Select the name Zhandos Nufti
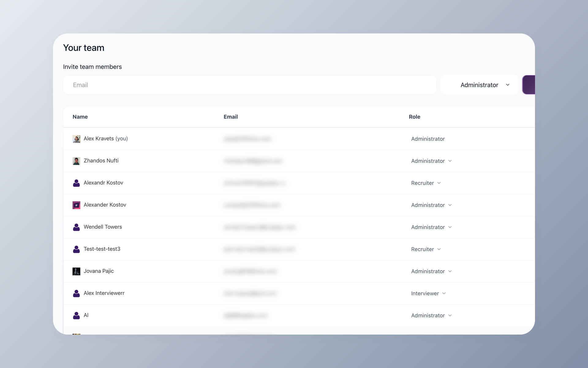Screen dimensions: 588x368 [101, 161]
